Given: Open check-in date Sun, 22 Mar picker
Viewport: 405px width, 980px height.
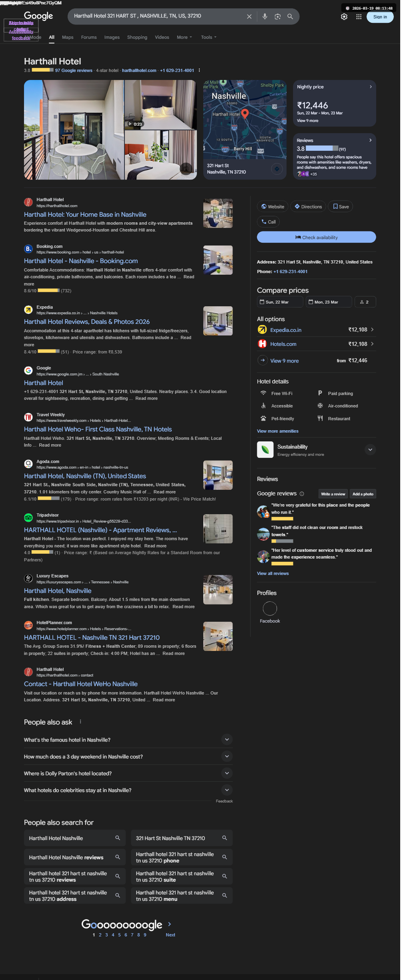Looking at the screenshot, I should [280, 302].
